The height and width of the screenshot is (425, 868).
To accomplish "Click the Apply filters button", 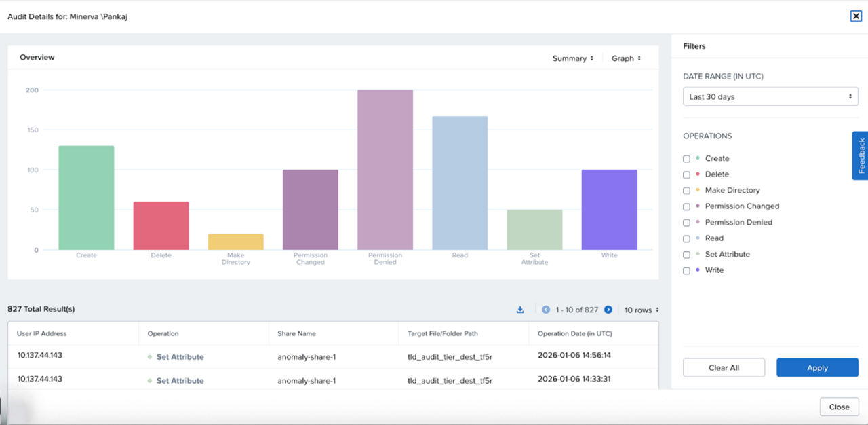I will (x=817, y=368).
